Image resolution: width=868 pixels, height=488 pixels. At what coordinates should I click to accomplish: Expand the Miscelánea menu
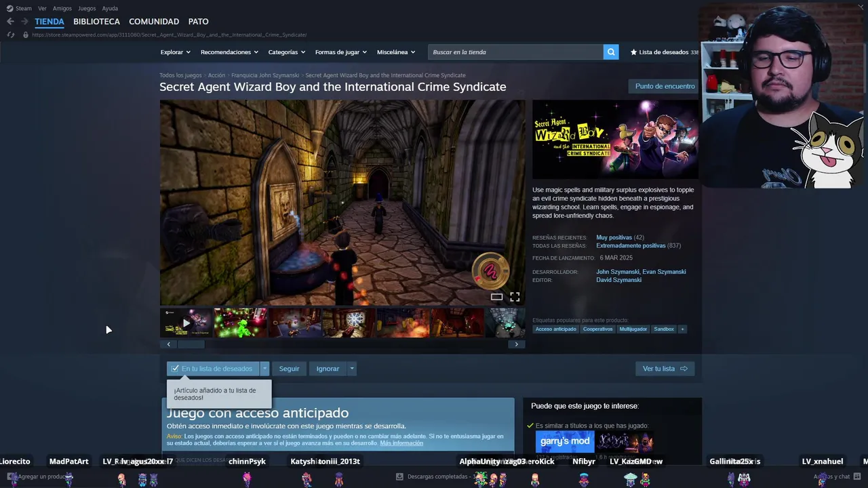(396, 52)
